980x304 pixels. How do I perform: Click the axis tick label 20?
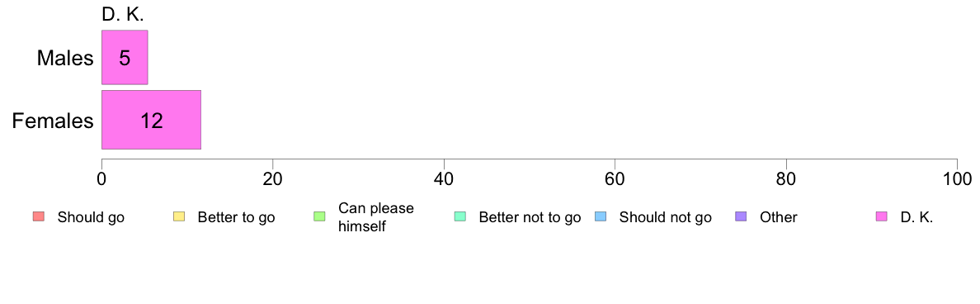coord(272,178)
